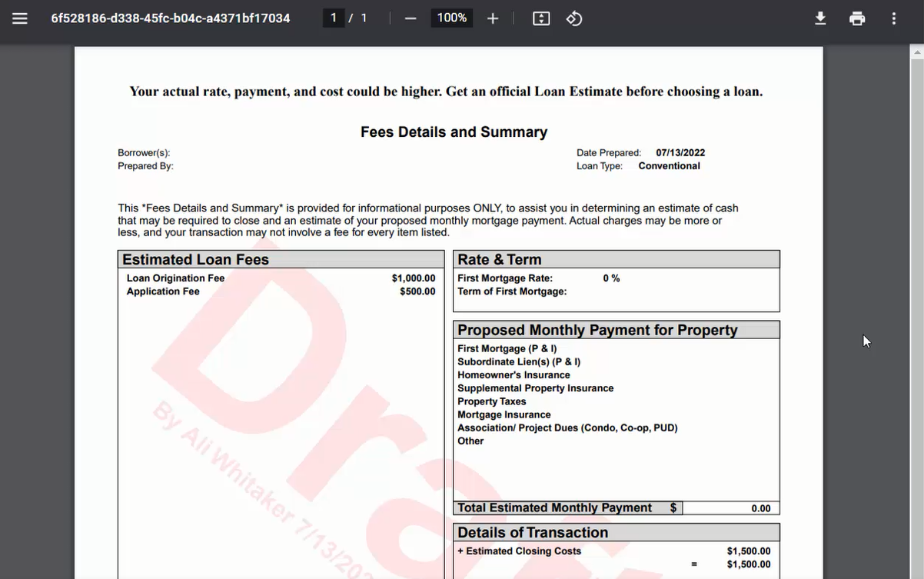This screenshot has width=924, height=579.
Task: Zoom out of the document
Action: click(410, 18)
